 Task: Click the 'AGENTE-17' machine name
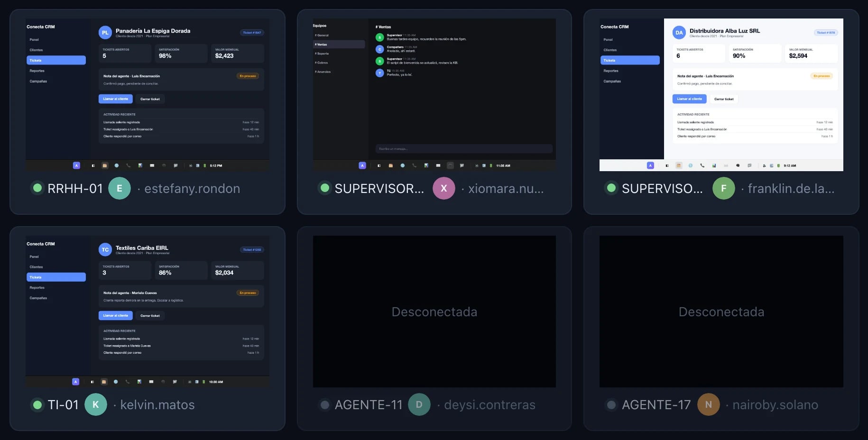coord(656,405)
